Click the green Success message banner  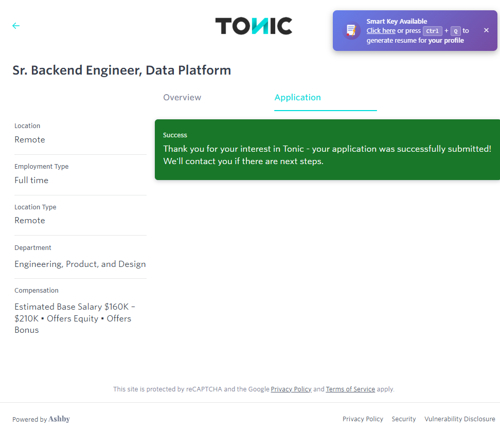pos(327,150)
